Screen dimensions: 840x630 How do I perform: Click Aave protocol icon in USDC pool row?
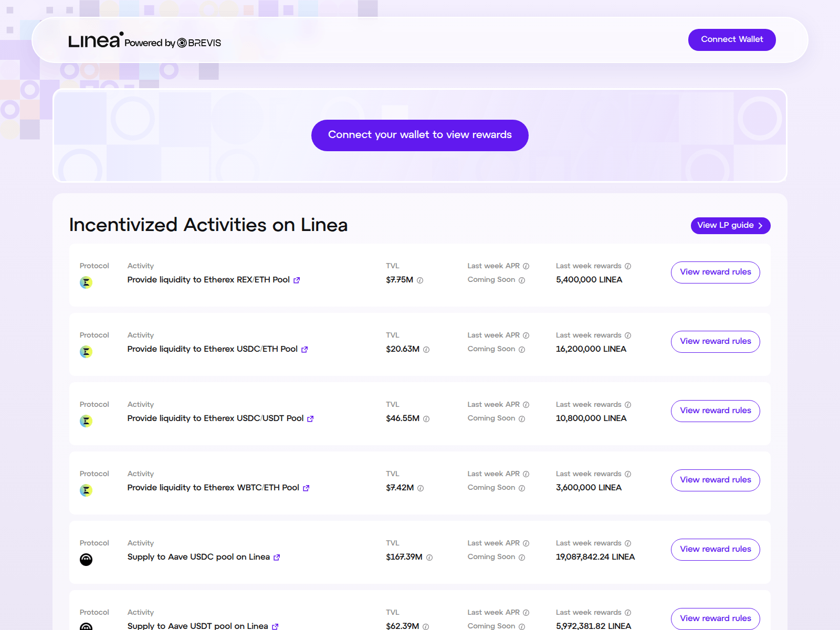point(86,560)
